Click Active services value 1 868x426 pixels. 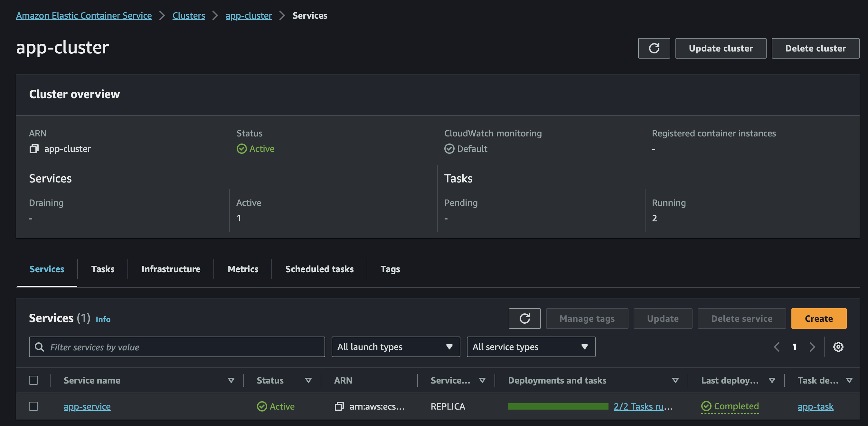click(x=239, y=218)
